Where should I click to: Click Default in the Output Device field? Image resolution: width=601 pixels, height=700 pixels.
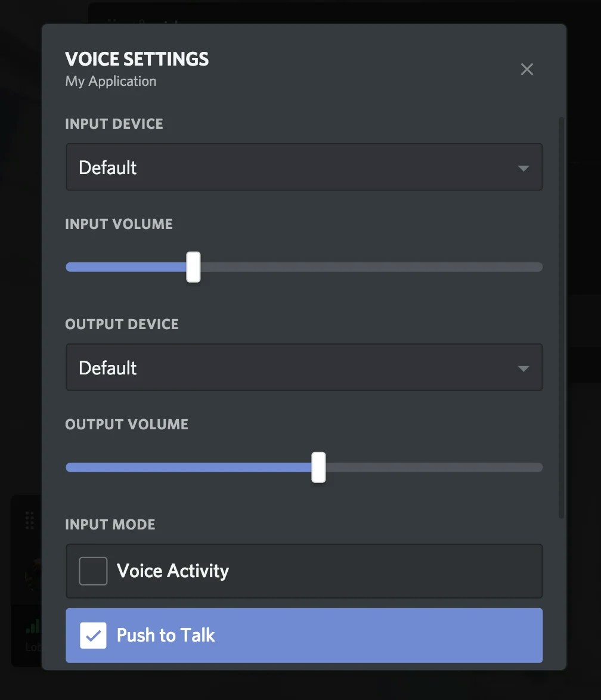pyautogui.click(x=108, y=368)
